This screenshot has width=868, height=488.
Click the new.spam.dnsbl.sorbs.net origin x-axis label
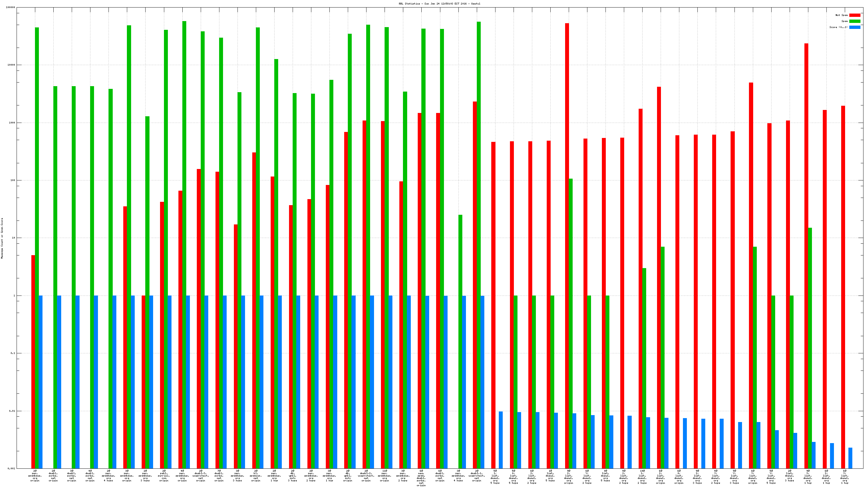pyautogui.click(x=421, y=478)
